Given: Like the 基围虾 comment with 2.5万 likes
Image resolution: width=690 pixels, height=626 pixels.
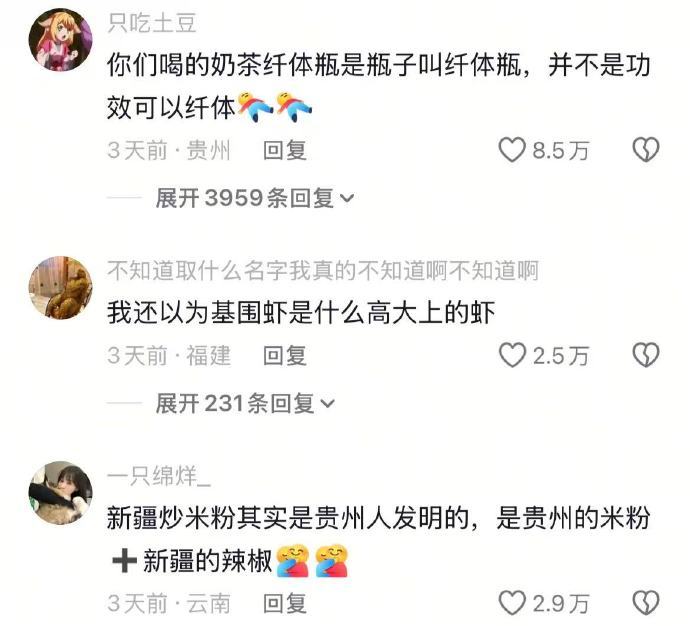Looking at the screenshot, I should (x=512, y=355).
